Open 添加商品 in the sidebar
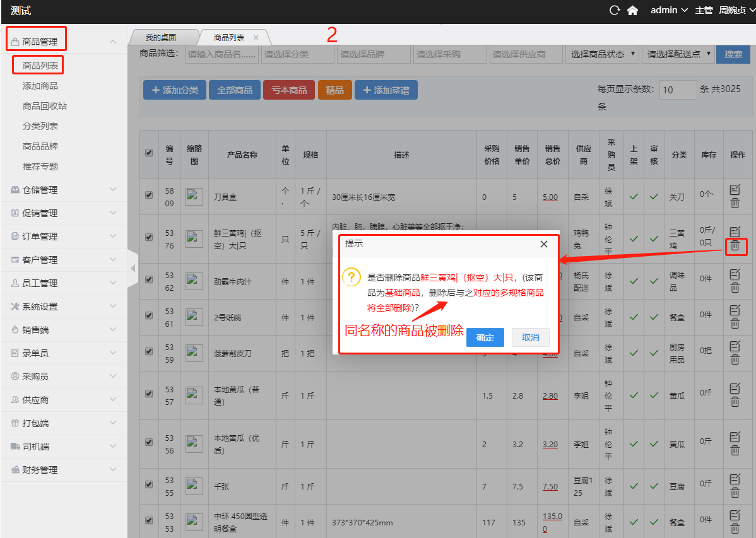 [x=40, y=86]
